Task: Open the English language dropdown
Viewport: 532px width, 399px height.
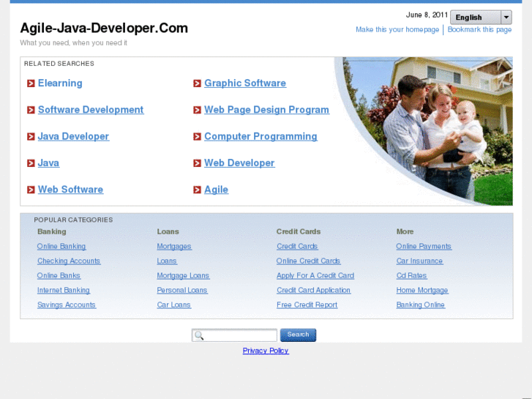Action: point(481,18)
